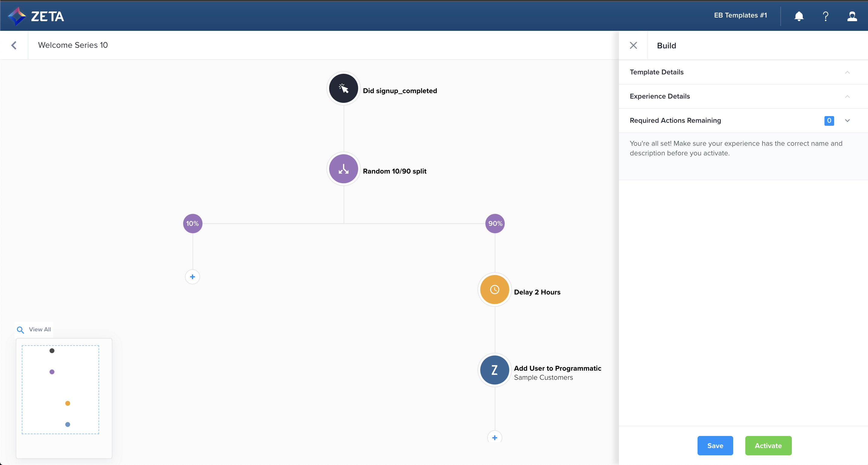Click the signup_completed trigger node icon

pos(343,88)
